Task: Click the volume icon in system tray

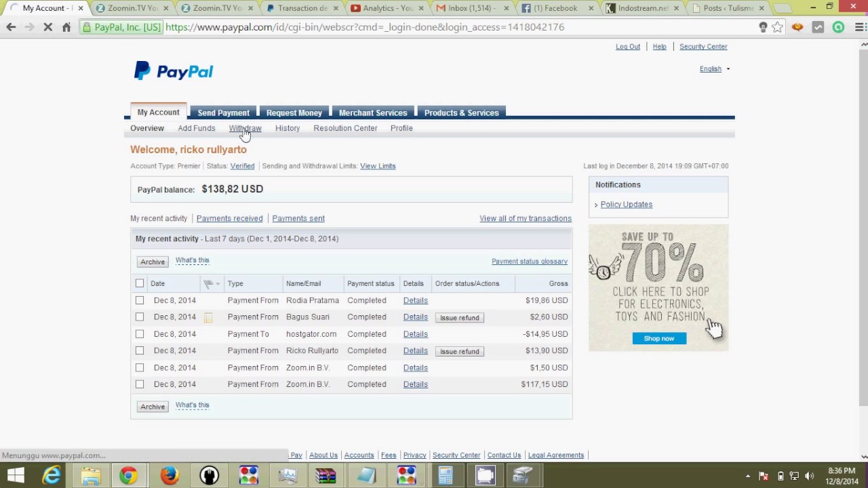Action: [x=809, y=476]
